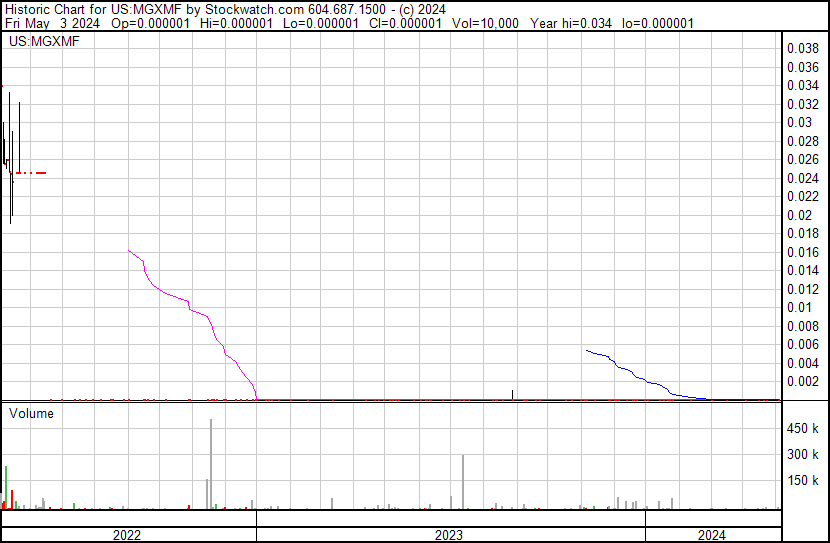Screen dimensions: 830x543
Task: Click the Year hi=0.034 header value
Action: pos(571,23)
